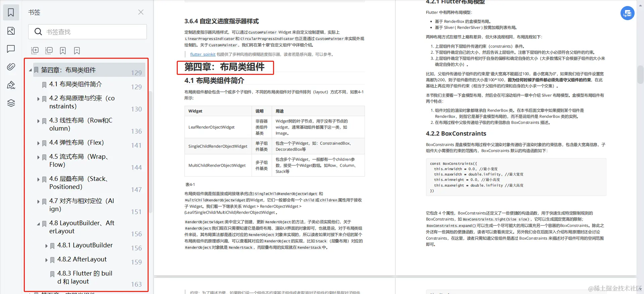This screenshot has height=294, width=644.
Task: Collapse the 4.8 LayoutBuilder、AfterLayout bookmark
Action: tap(38, 224)
